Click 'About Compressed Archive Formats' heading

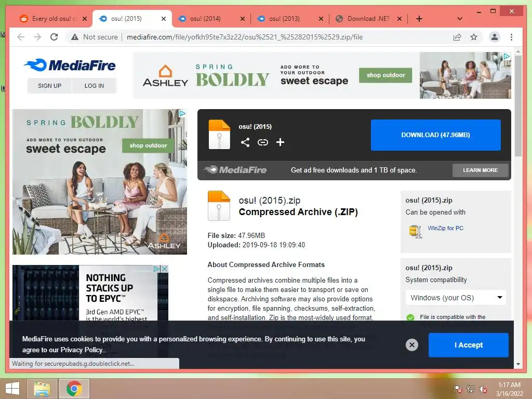(x=266, y=264)
